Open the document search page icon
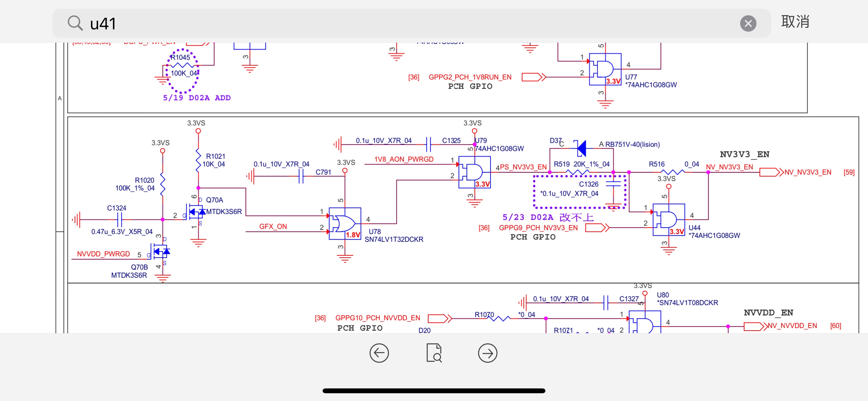 434,353
